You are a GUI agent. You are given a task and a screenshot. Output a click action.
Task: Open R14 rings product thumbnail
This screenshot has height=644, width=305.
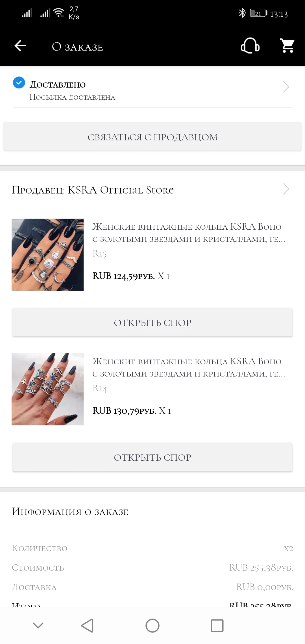[x=47, y=389]
